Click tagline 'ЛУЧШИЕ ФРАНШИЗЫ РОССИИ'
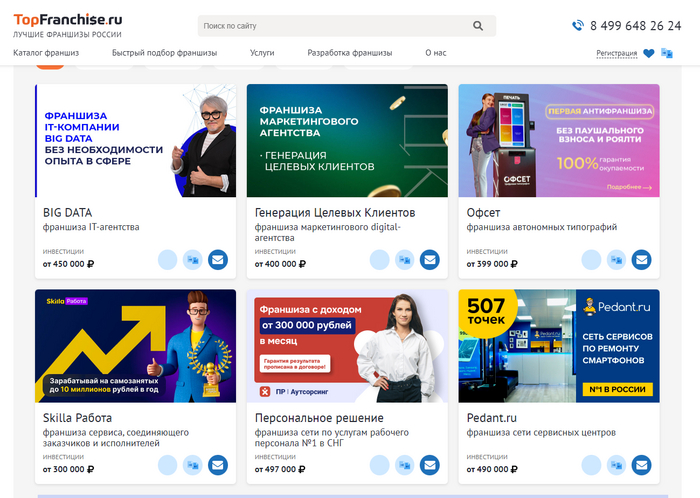Screen dimensions: 700x498 click(x=67, y=34)
